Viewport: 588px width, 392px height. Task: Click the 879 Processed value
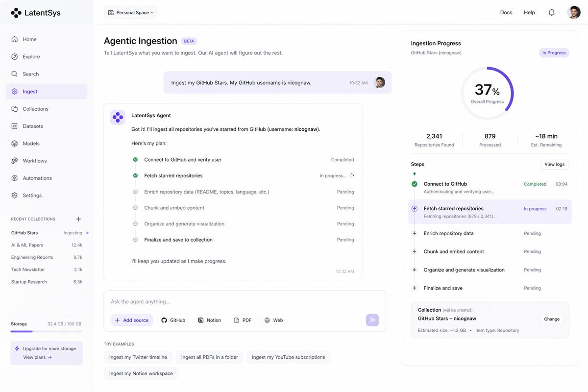tap(490, 136)
